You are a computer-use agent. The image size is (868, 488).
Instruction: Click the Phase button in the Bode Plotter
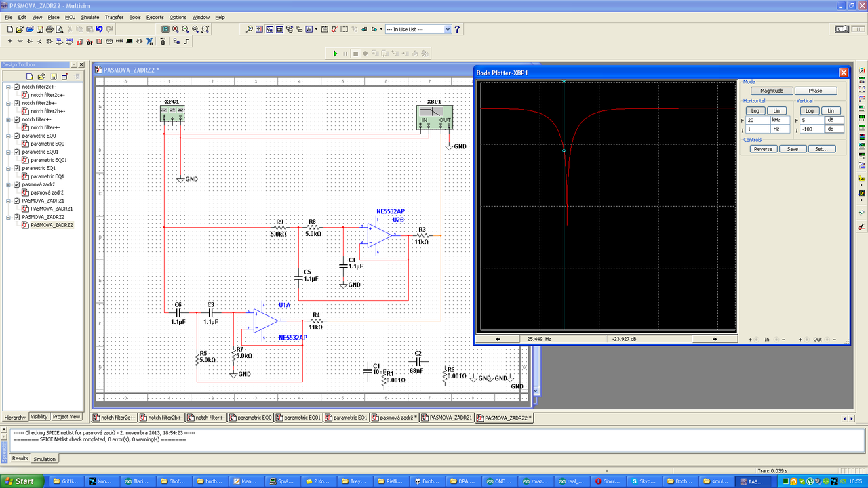[816, 90]
